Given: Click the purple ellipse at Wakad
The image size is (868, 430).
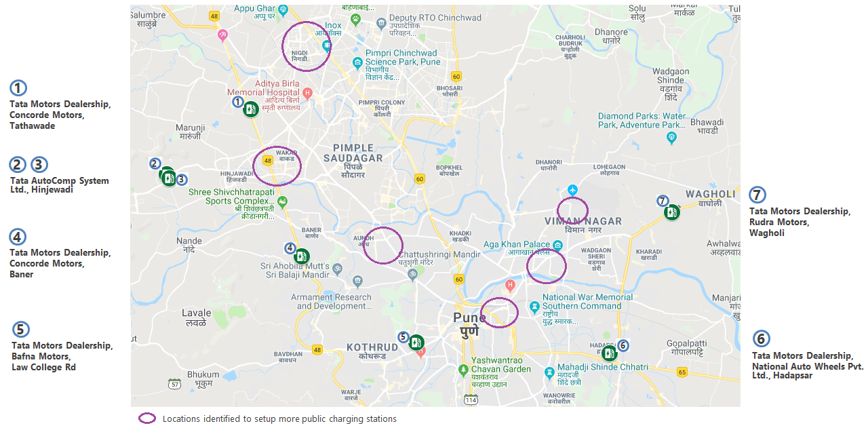Looking at the screenshot, I should 277,166.
